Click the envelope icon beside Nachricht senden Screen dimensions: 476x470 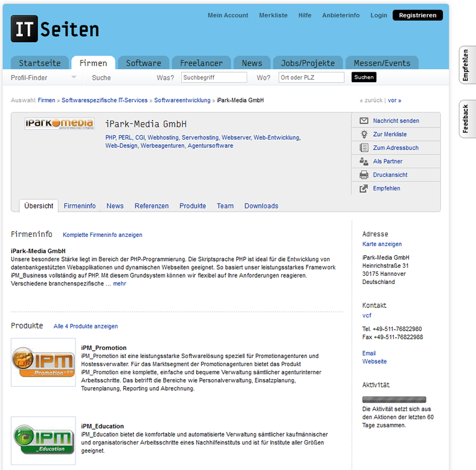(x=363, y=121)
